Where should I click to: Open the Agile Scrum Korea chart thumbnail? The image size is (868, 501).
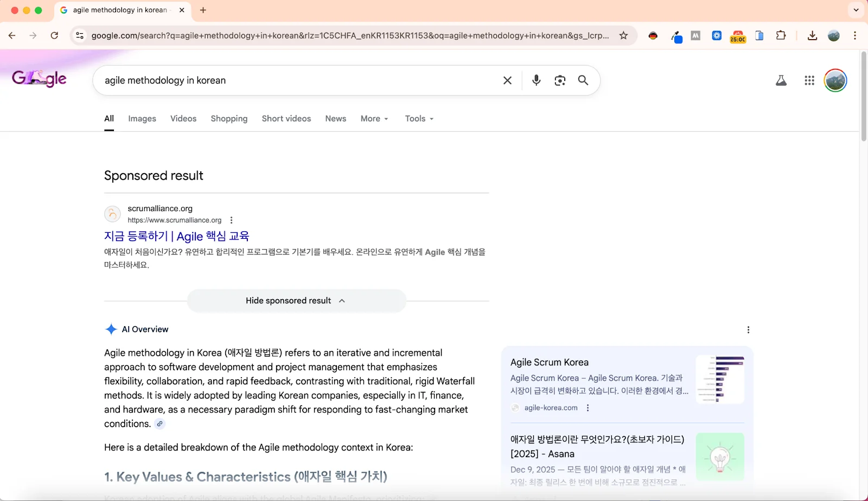coord(720,379)
